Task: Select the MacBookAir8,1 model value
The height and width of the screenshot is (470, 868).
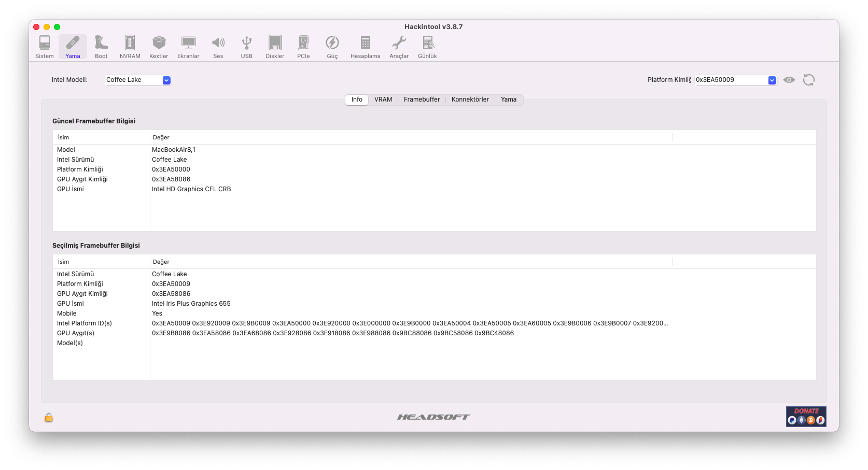Action: pos(174,150)
